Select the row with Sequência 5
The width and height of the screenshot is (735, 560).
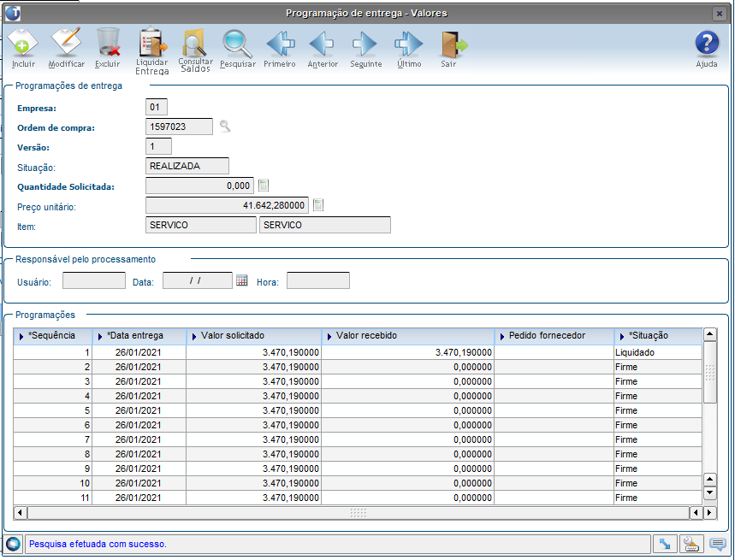pyautogui.click(x=358, y=410)
